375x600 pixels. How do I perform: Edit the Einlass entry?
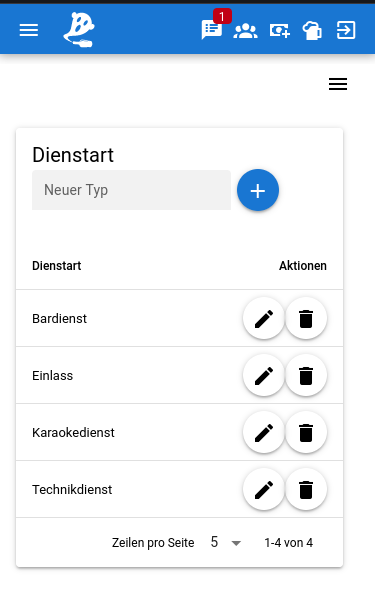coord(264,375)
